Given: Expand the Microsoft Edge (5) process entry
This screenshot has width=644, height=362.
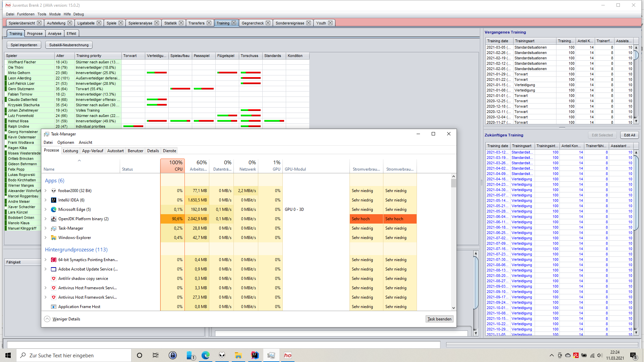Looking at the screenshot, I should point(46,209).
